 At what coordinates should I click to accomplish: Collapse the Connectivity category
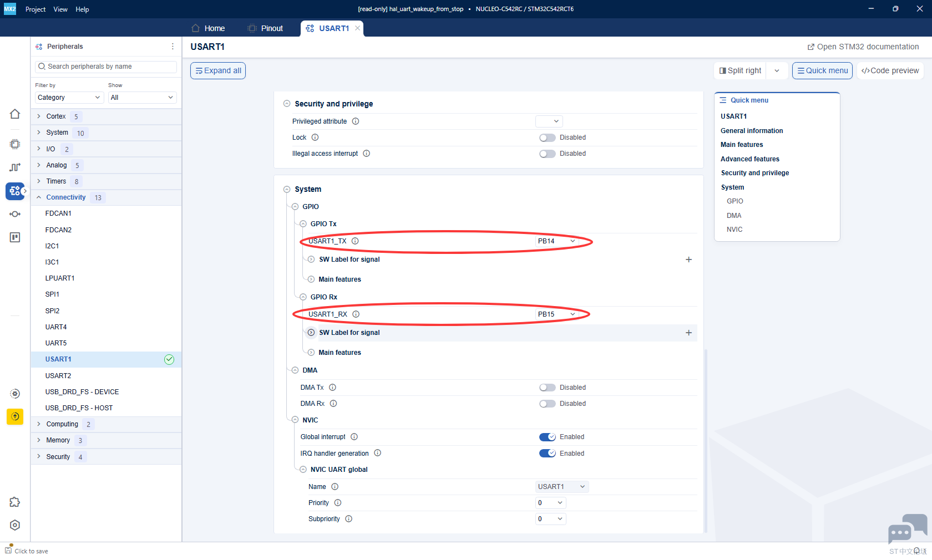pyautogui.click(x=39, y=197)
